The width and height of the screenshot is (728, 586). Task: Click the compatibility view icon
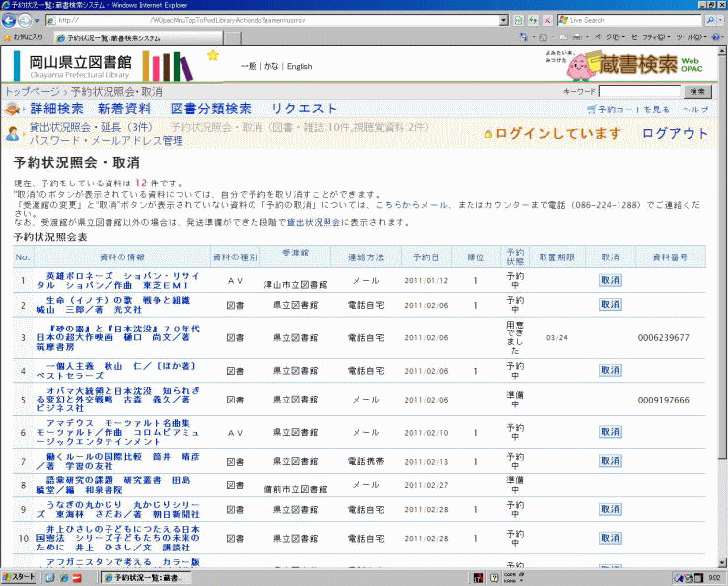(518, 20)
